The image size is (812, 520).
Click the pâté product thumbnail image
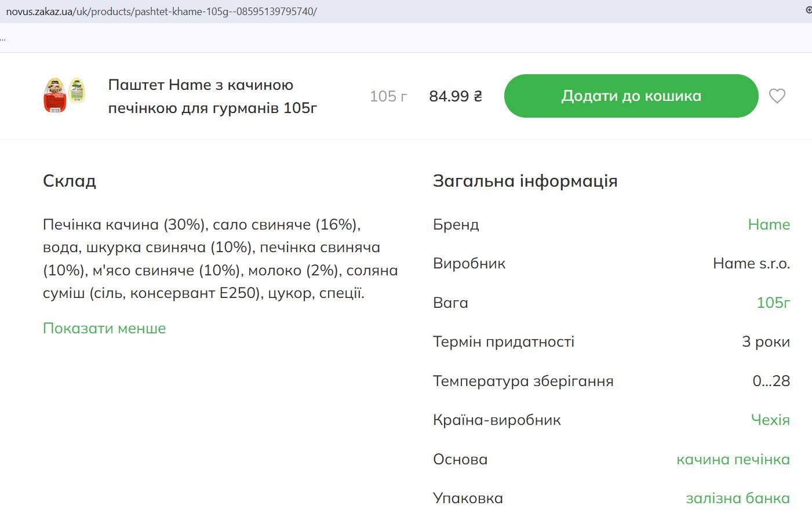[64, 95]
